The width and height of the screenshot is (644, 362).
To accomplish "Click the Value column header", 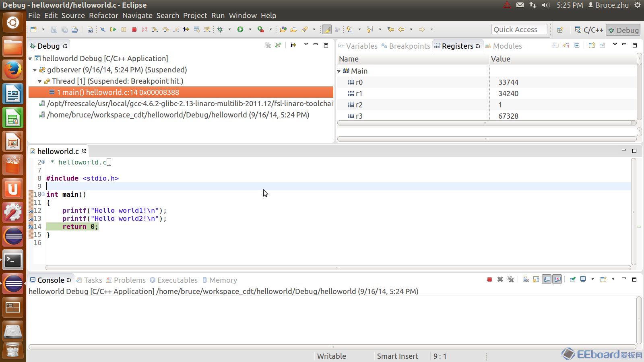I will click(x=563, y=59).
